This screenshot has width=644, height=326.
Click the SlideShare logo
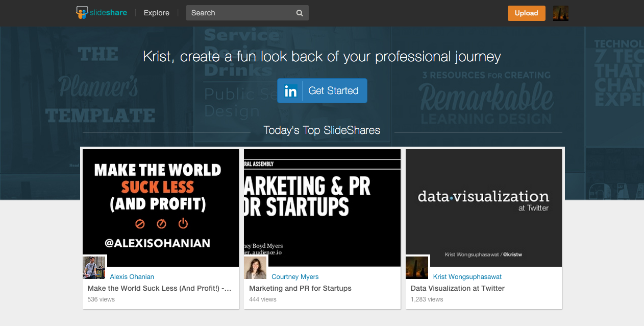pyautogui.click(x=102, y=13)
